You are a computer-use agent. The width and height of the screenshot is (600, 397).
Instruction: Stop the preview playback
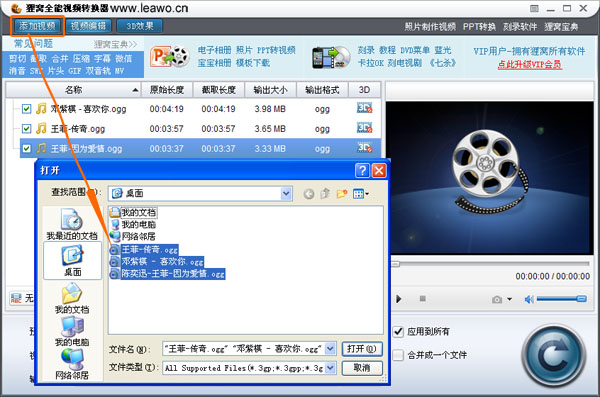pyautogui.click(x=422, y=298)
